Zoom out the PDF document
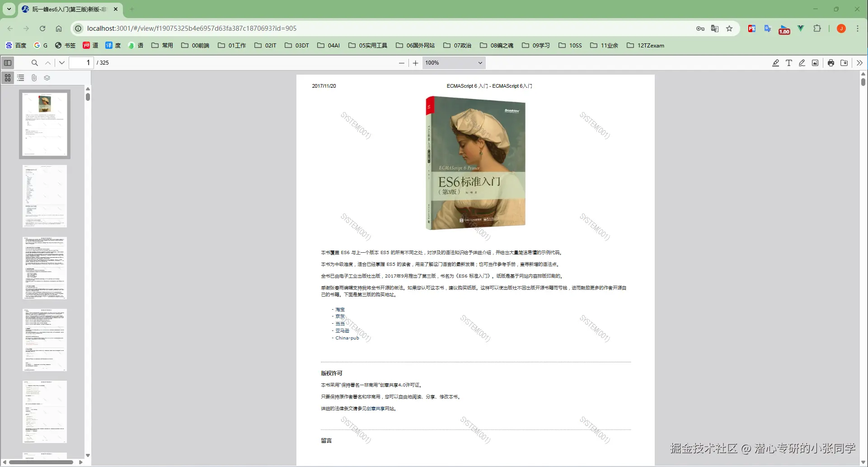This screenshot has height=467, width=868. coord(402,63)
